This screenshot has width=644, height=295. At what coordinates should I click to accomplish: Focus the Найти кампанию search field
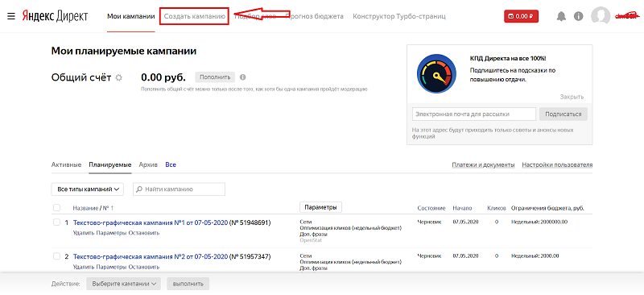179,189
